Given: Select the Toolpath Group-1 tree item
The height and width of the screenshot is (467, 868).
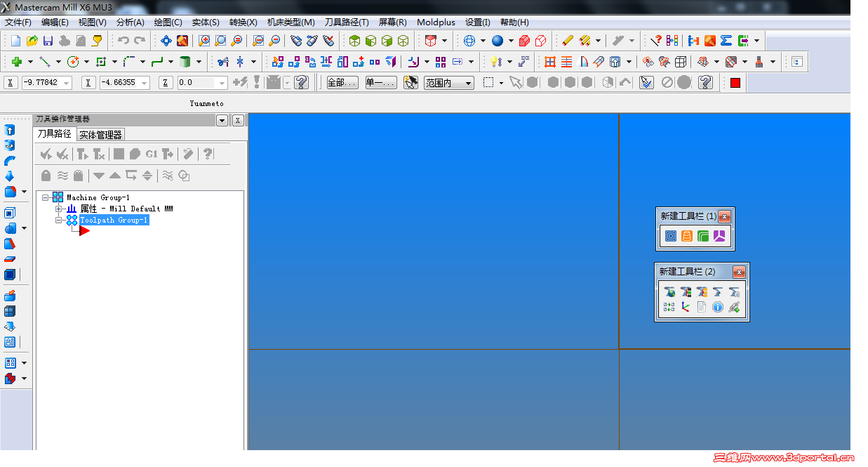Looking at the screenshot, I should 114,220.
